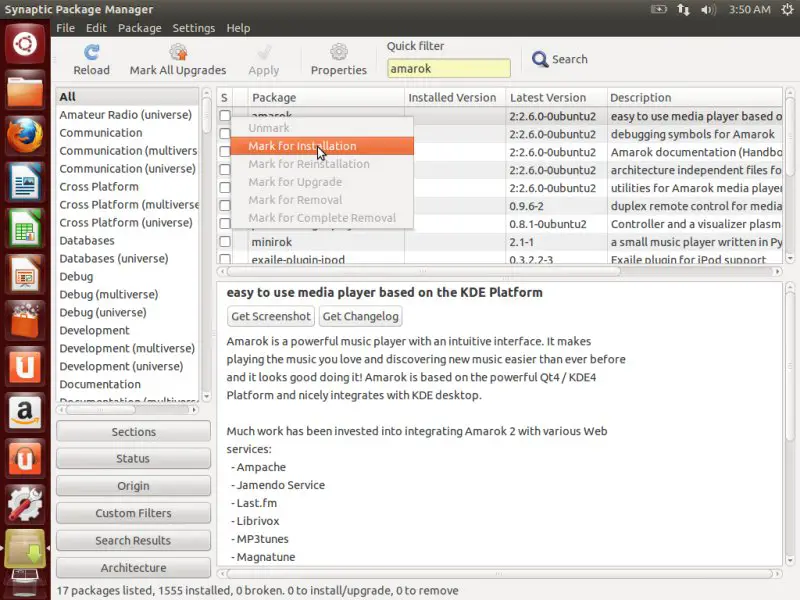This screenshot has width=800, height=600.
Task: Open the Files launcher icon
Action: (x=24, y=91)
